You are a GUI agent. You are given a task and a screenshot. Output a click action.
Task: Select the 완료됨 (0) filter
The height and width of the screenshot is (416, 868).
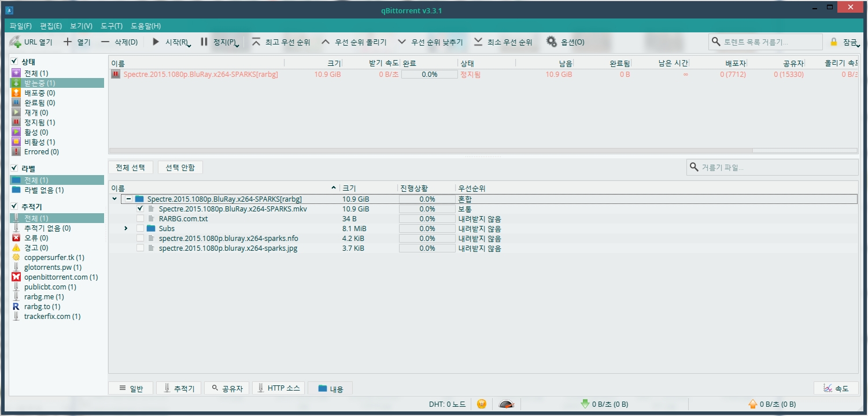tap(57, 102)
